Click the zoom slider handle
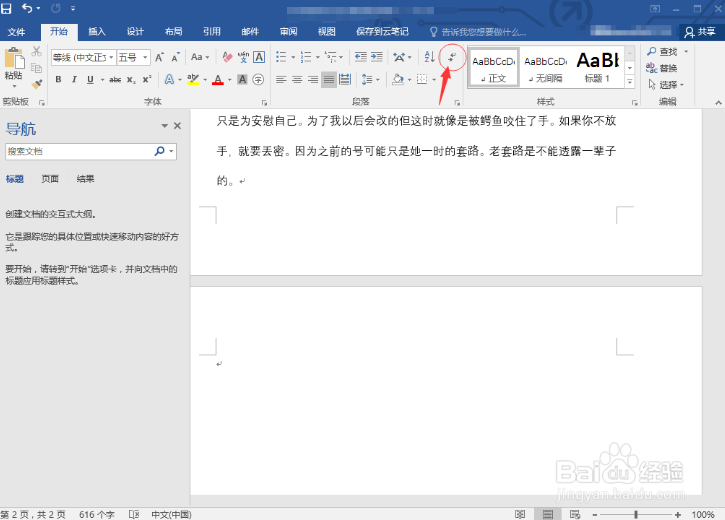Image resolution: width=725 pixels, height=520 pixels. pos(636,514)
